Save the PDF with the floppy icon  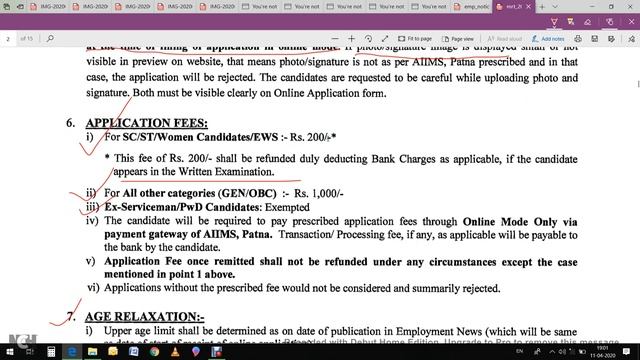pos(595,39)
